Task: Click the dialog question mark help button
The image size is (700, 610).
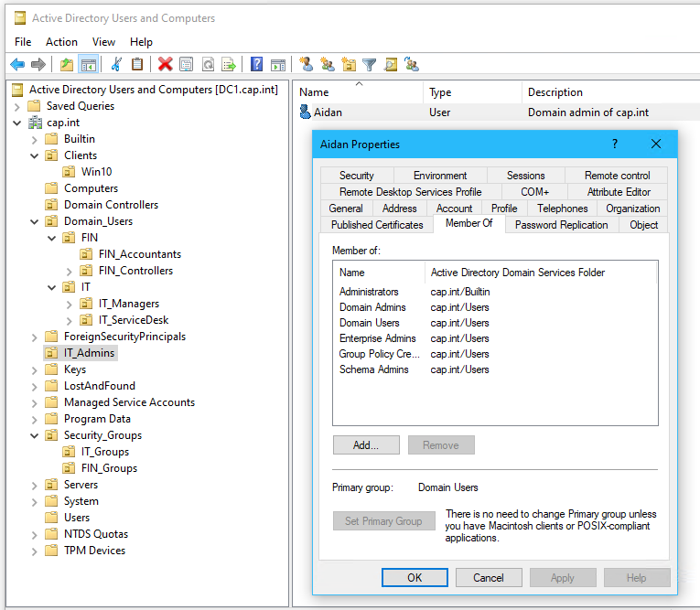Action: [x=615, y=144]
